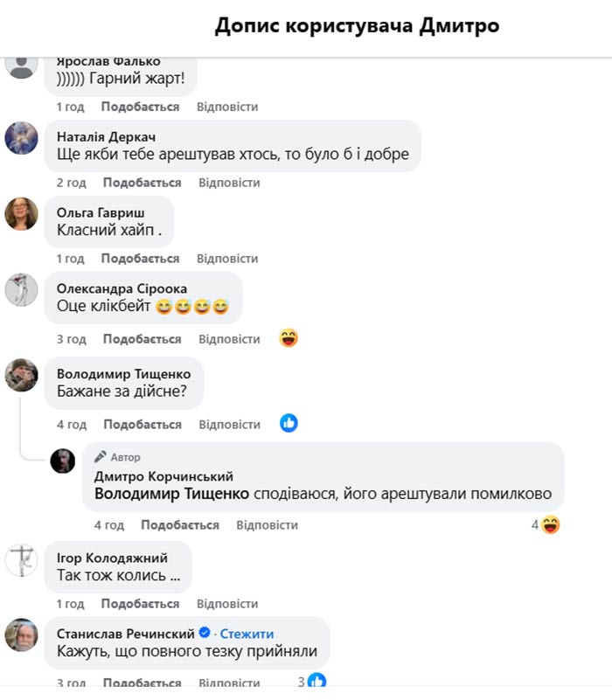
Task: Like Дмитро Корчинський's author reply
Action: click(x=180, y=525)
